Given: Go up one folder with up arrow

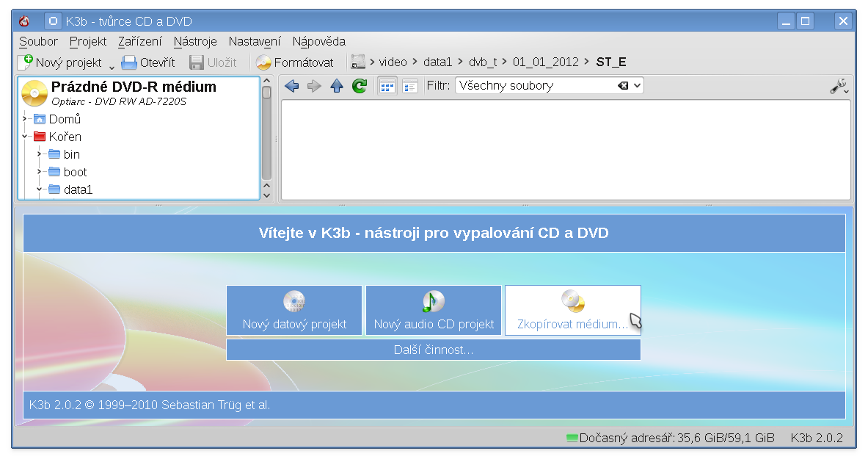Looking at the screenshot, I should click(x=337, y=86).
